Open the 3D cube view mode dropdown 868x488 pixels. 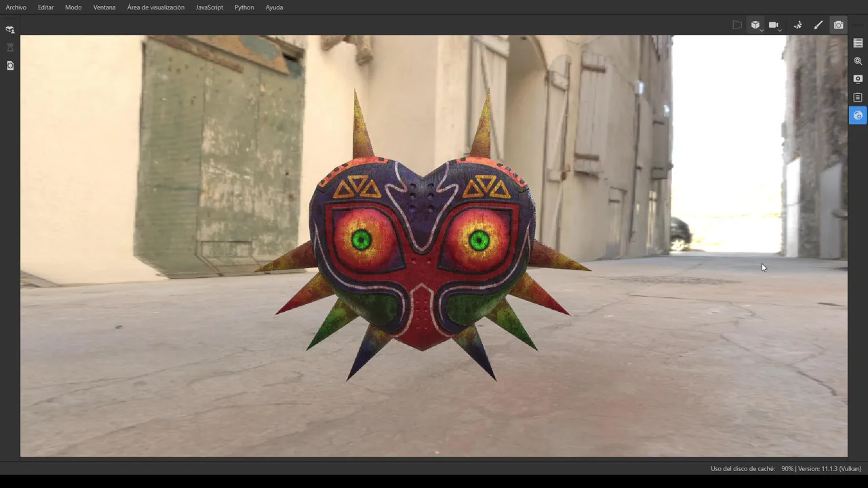[757, 25]
